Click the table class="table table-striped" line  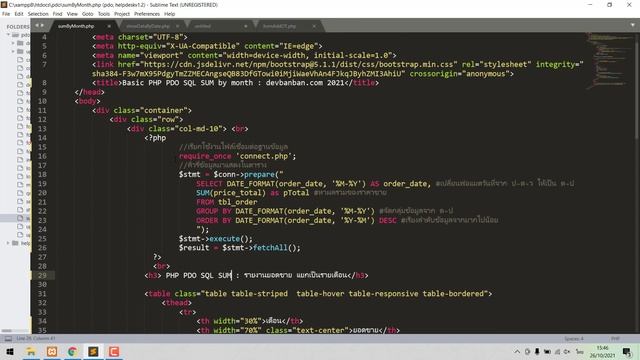point(318,293)
